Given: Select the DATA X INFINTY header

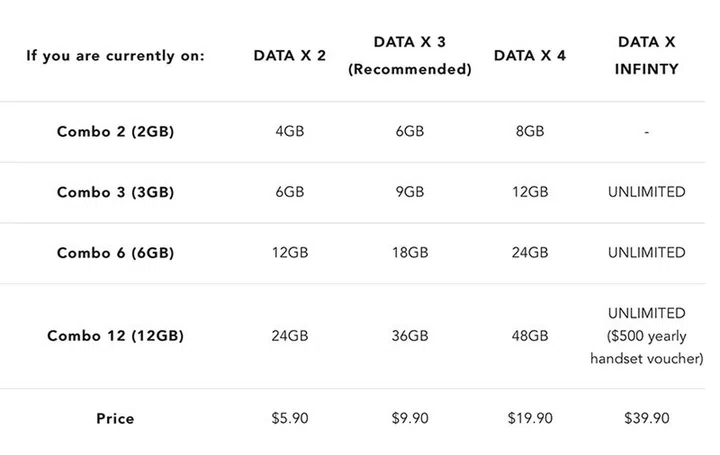Looking at the screenshot, I should 647,56.
